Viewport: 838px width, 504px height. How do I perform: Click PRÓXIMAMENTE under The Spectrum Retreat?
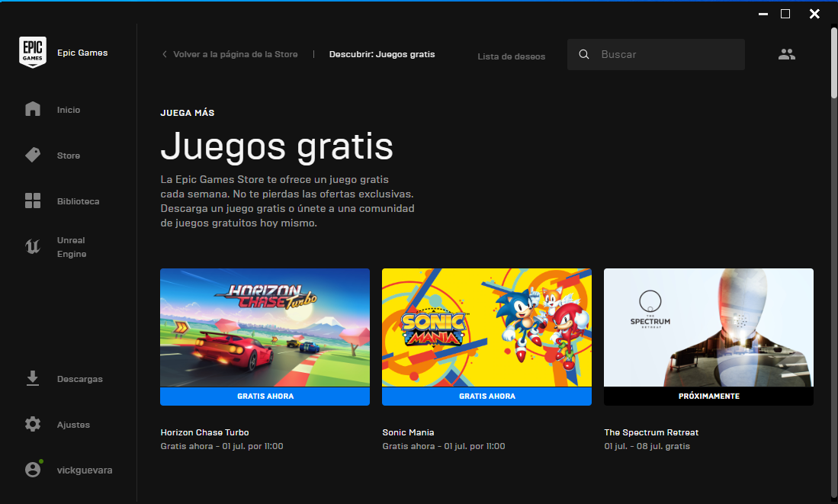pos(708,396)
